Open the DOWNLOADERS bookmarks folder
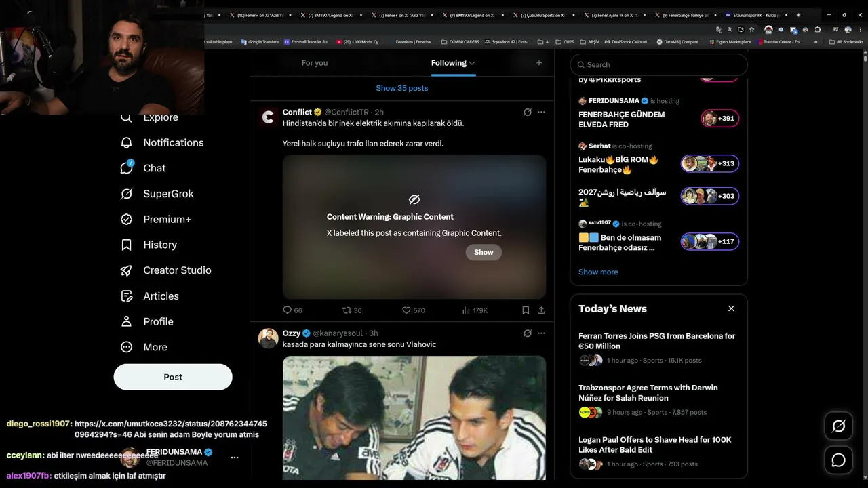Image resolution: width=868 pixels, height=488 pixels. click(460, 42)
